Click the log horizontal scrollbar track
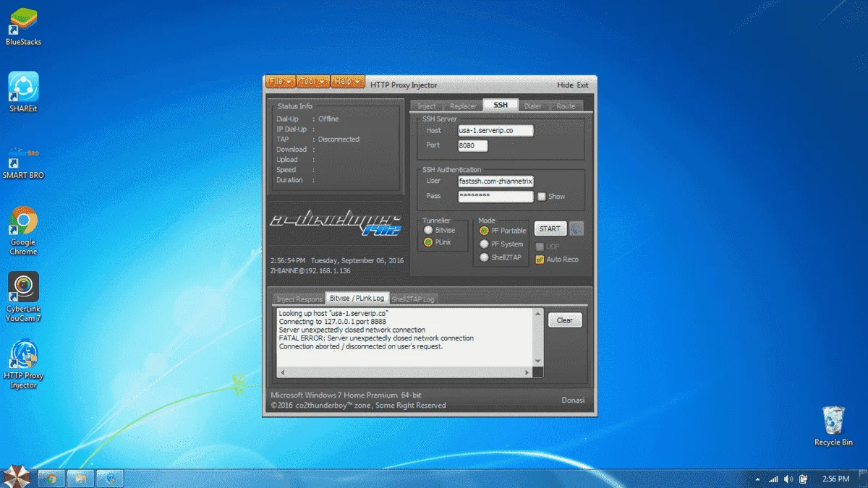The width and height of the screenshot is (868, 488). [x=405, y=372]
